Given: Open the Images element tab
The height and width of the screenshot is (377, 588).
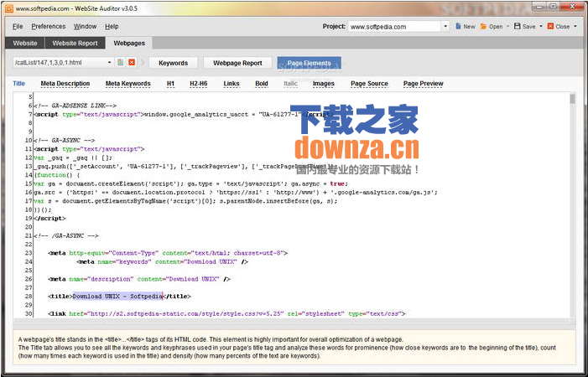Looking at the screenshot, I should (324, 84).
